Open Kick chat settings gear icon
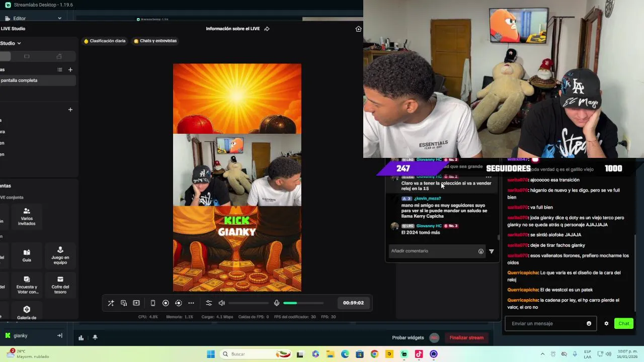The image size is (644, 362). [606, 324]
